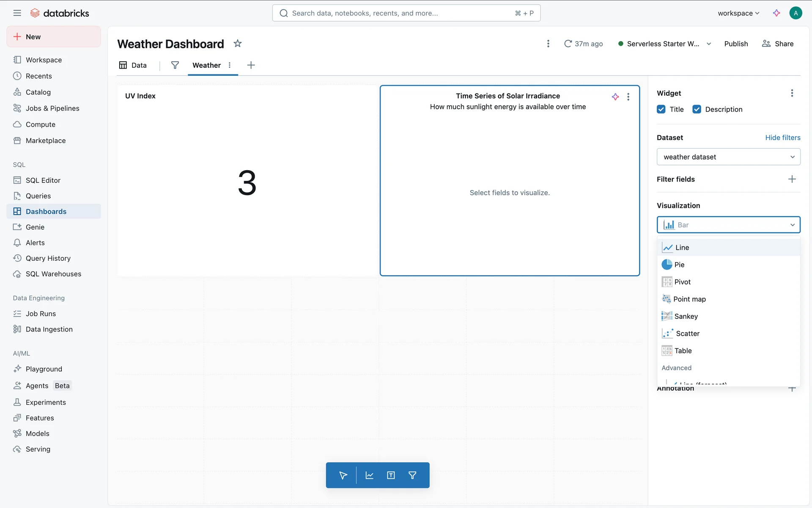Open the Databricks Assistant sparkle icon in header
Viewport: 812px width, 508px height.
tap(776, 13)
